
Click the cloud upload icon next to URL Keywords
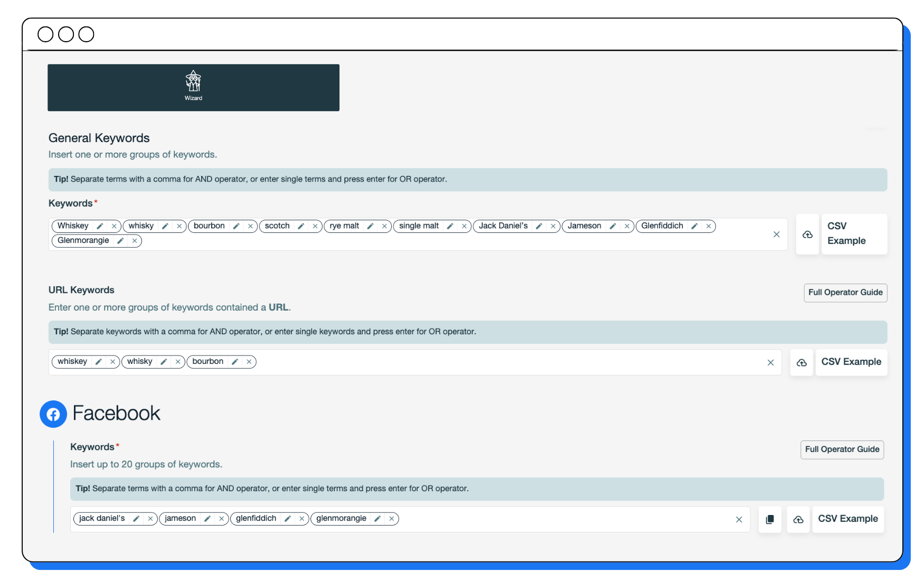(x=802, y=363)
